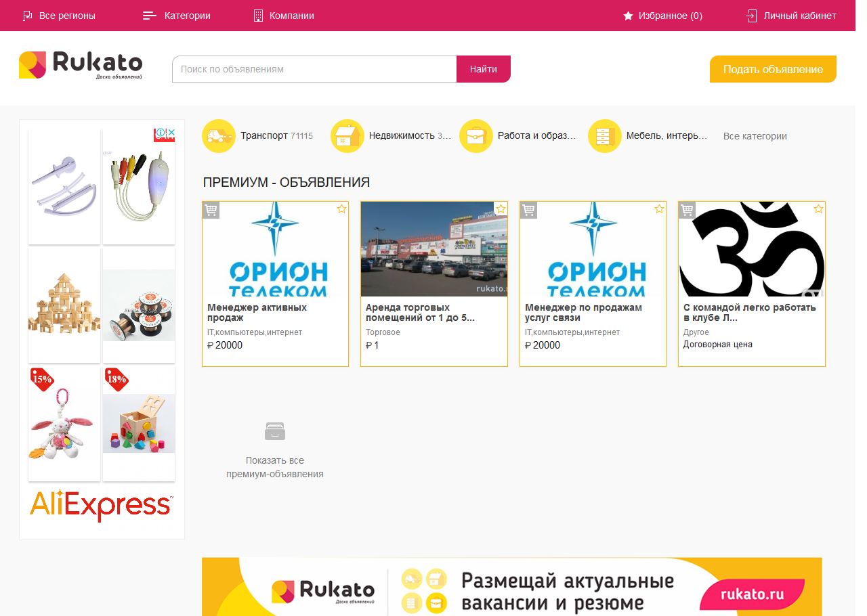Click cart icon on Менеджер активных продаж card
Screen dimensions: 867x616
tap(211, 211)
